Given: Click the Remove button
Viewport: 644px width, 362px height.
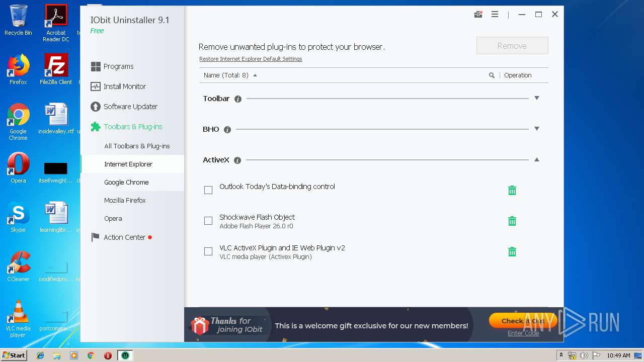Looking at the screenshot, I should point(512,46).
